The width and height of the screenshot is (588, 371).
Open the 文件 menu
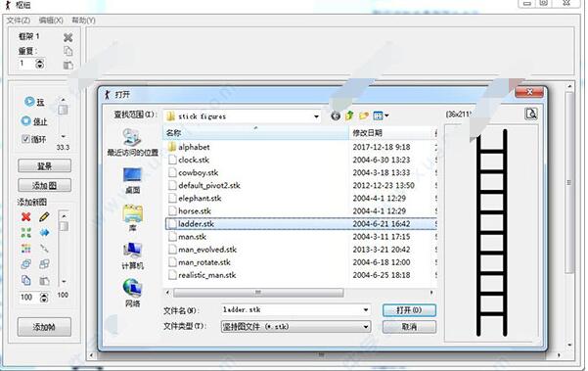(x=18, y=21)
